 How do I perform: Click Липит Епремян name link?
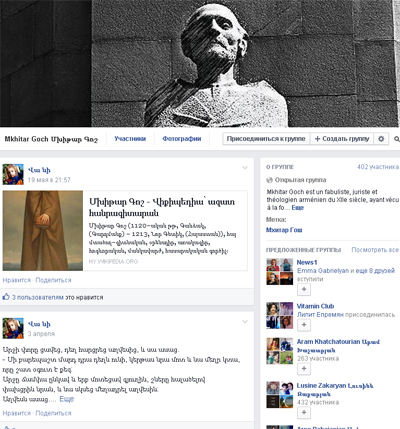click(320, 314)
